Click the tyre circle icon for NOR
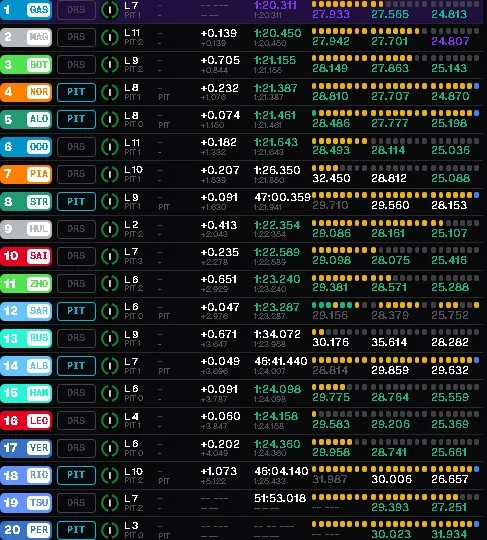Screen dimensions: 487x540 coord(110,92)
